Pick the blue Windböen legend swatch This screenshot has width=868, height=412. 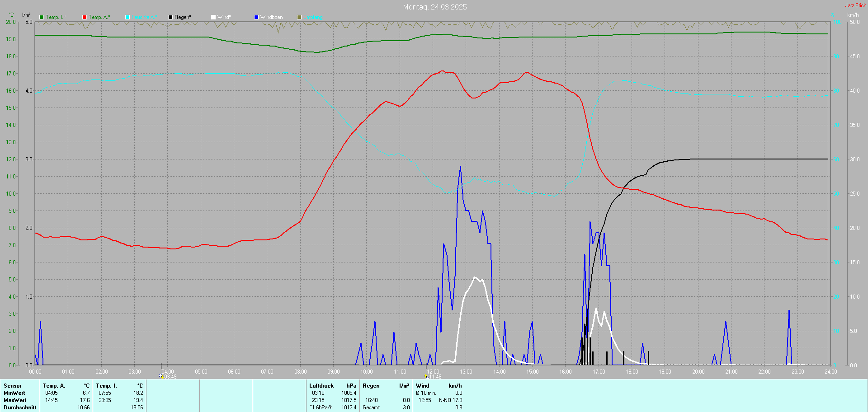pyautogui.click(x=256, y=17)
